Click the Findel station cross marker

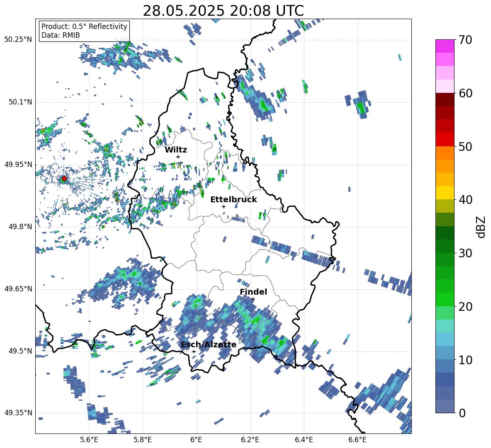[253, 299]
